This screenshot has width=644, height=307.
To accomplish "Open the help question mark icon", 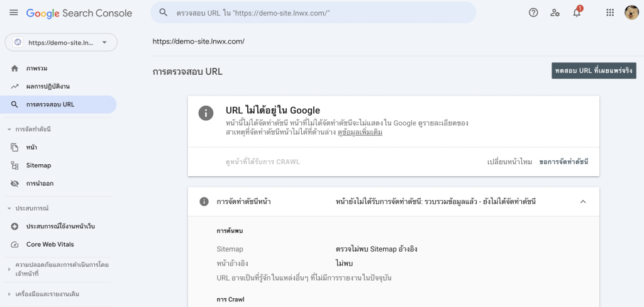I will [x=533, y=13].
